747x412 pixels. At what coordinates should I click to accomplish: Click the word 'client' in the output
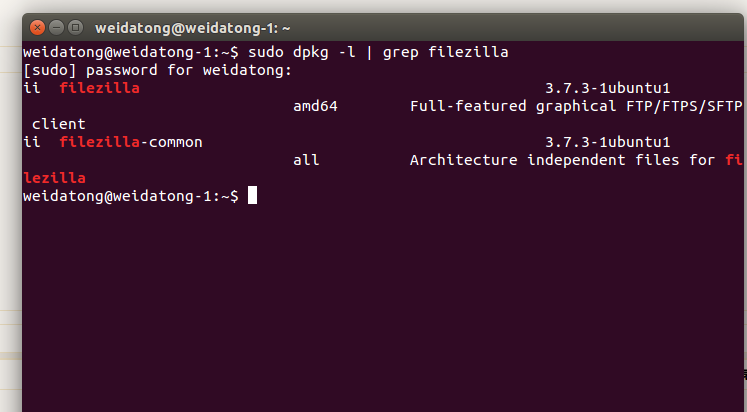pos(59,124)
